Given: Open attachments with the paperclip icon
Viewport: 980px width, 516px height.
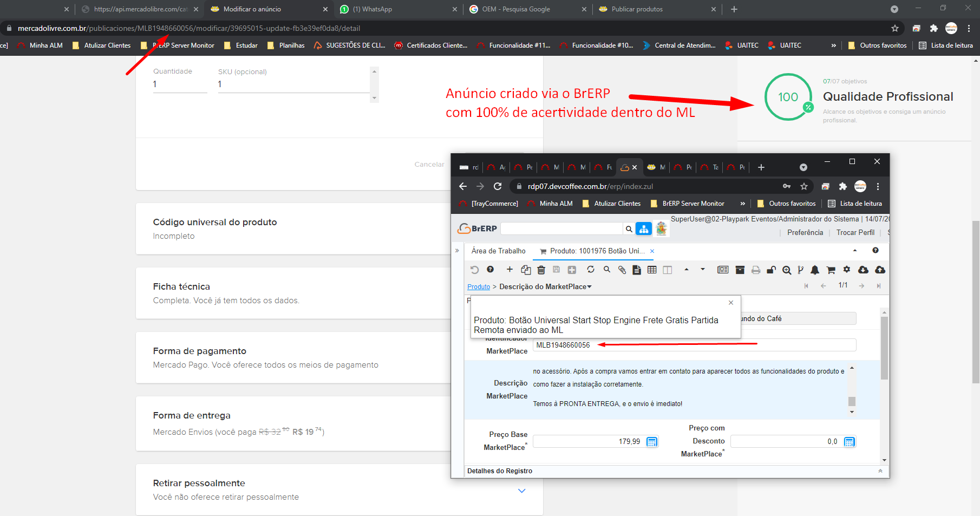Looking at the screenshot, I should click(x=622, y=270).
